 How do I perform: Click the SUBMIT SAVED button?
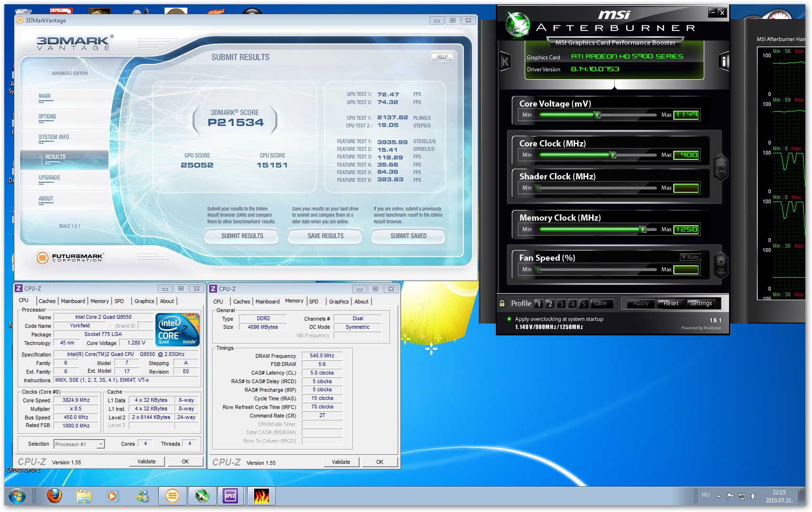click(408, 236)
